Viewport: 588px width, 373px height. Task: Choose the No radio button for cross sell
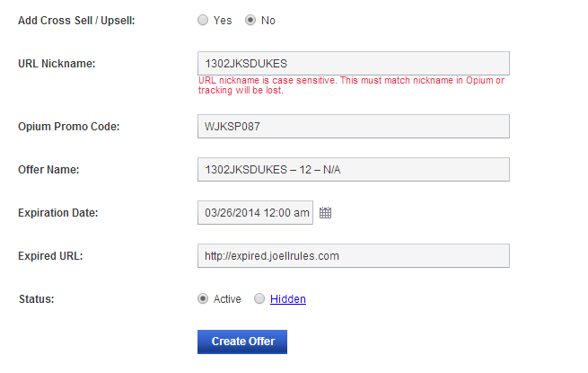250,20
